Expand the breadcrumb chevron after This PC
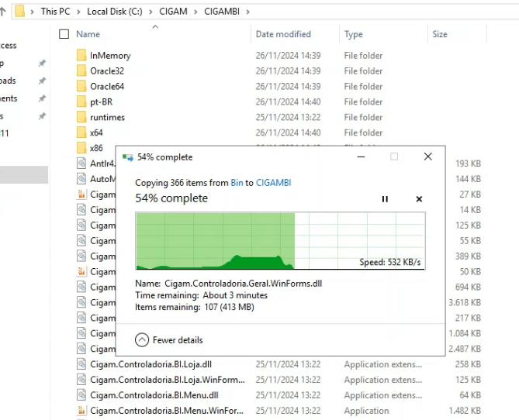The width and height of the screenshot is (519, 420). (x=79, y=12)
